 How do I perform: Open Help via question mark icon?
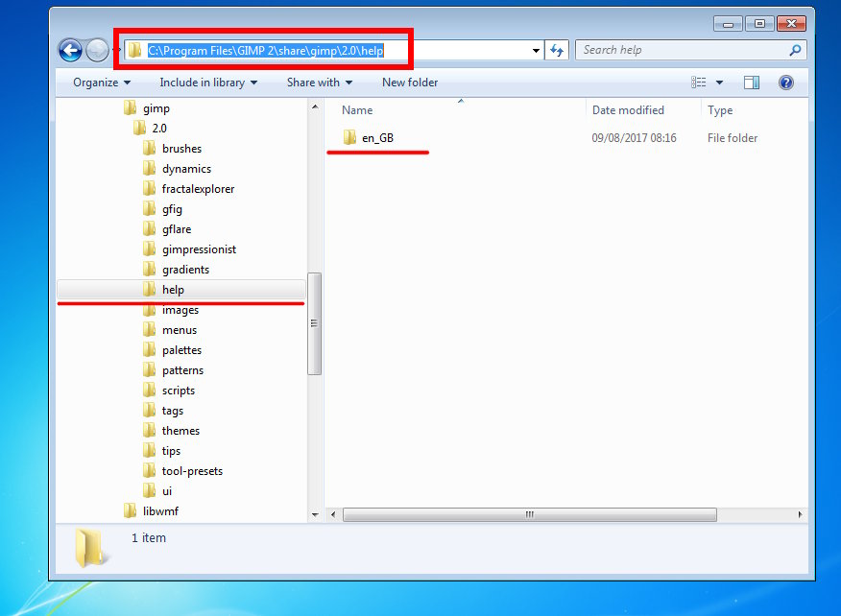(785, 82)
